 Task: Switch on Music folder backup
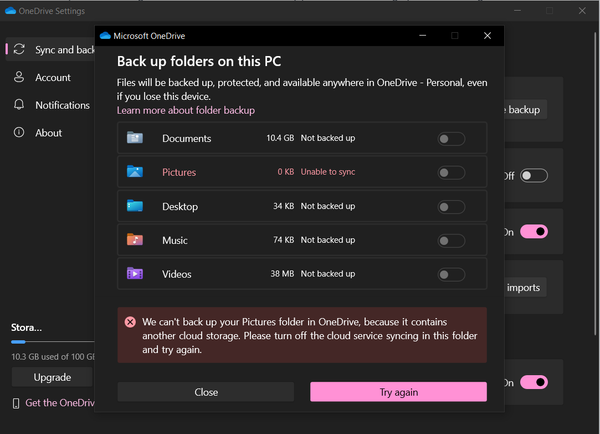click(x=451, y=241)
